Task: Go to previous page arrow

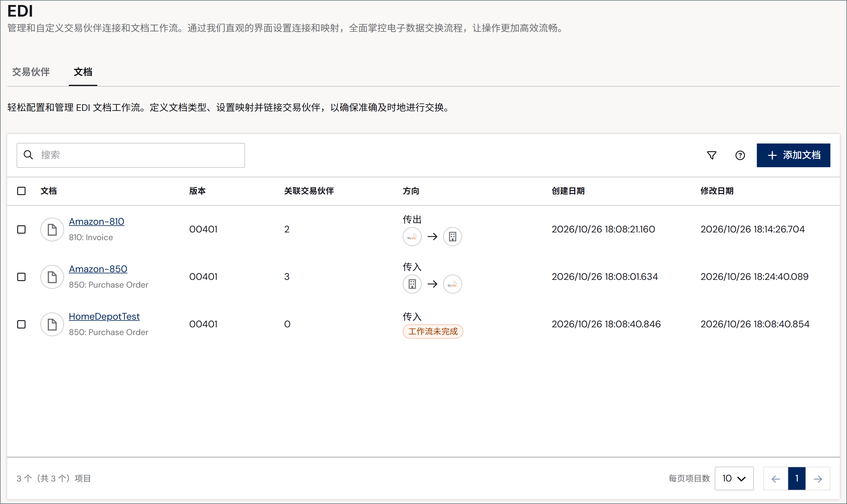Action: 776,479
